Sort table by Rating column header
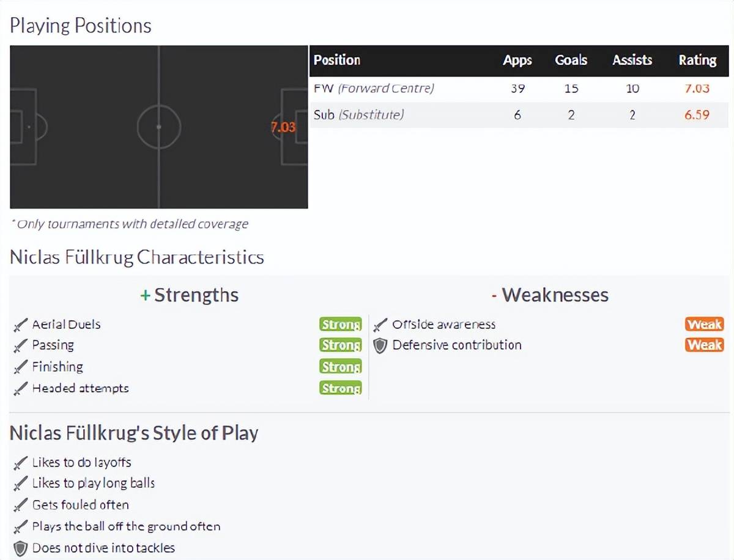The height and width of the screenshot is (560, 734). (697, 61)
